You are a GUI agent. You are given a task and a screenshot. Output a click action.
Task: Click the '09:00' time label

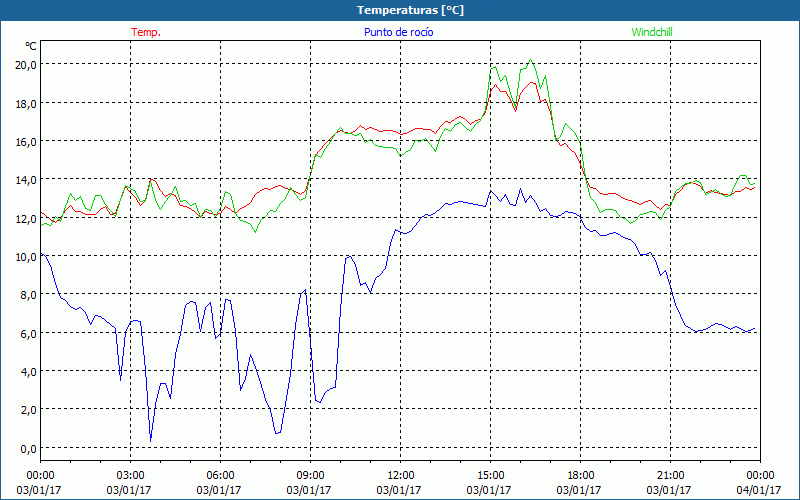[310, 476]
